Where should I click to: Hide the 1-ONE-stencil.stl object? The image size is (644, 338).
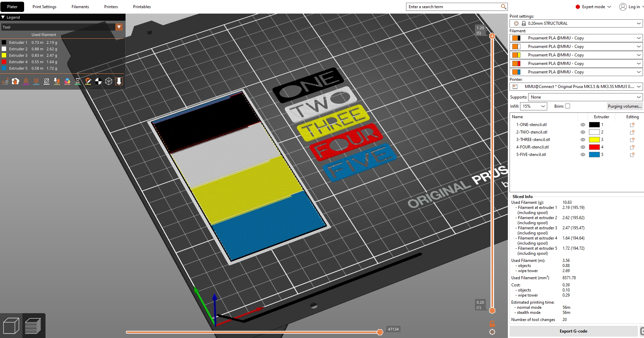point(583,125)
